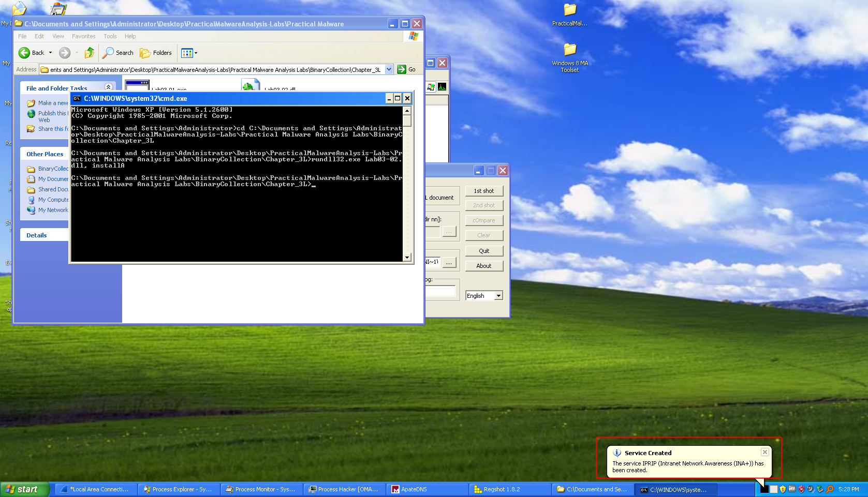Open the Tools menu in Explorer

[110, 36]
